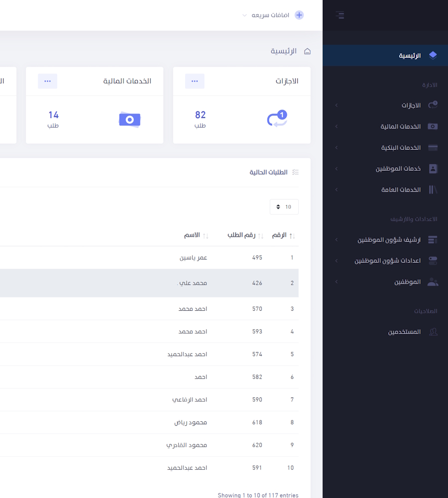The image size is (448, 498).
Task: Click the Showing 1 to 10 of 117 entries text
Action: 258,495
